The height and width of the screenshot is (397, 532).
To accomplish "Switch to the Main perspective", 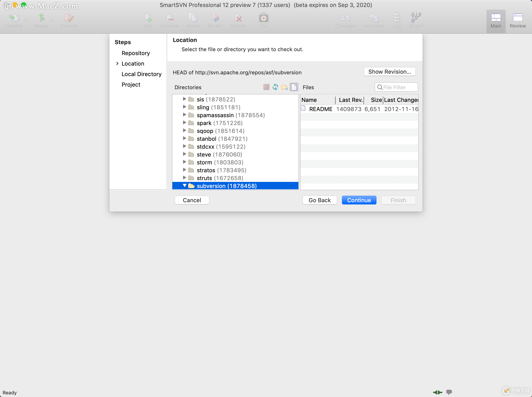I will (496, 21).
